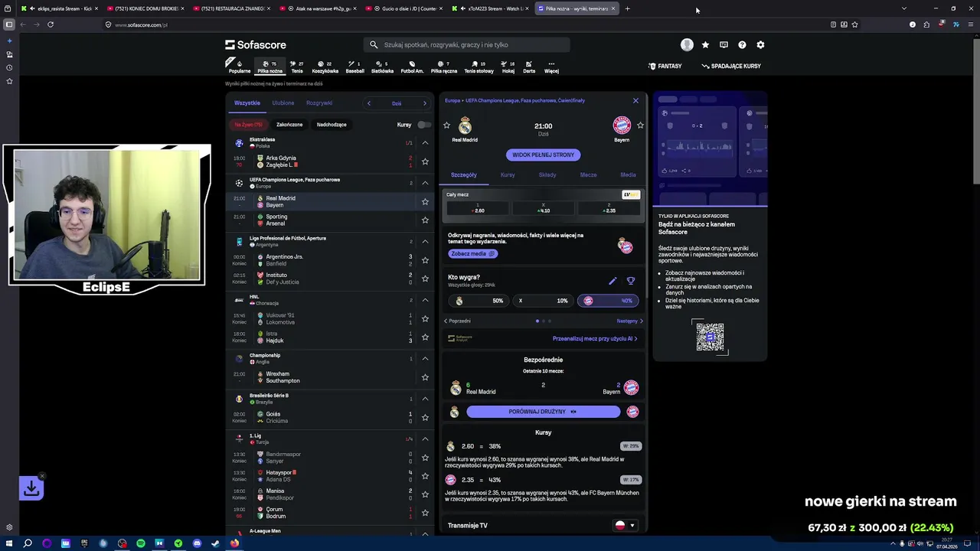The height and width of the screenshot is (551, 980).
Task: Filter by Zakończone matches
Action: (x=289, y=124)
